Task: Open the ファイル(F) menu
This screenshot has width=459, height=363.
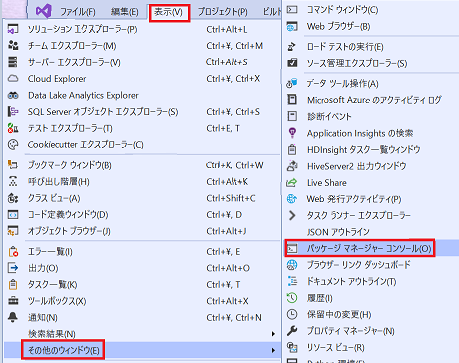Action: click(78, 12)
